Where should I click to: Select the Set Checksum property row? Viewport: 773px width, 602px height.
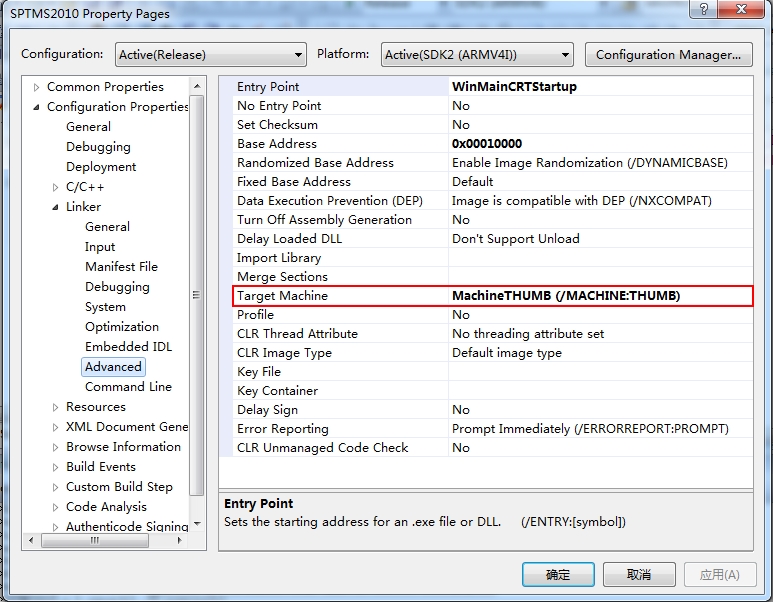(493, 125)
